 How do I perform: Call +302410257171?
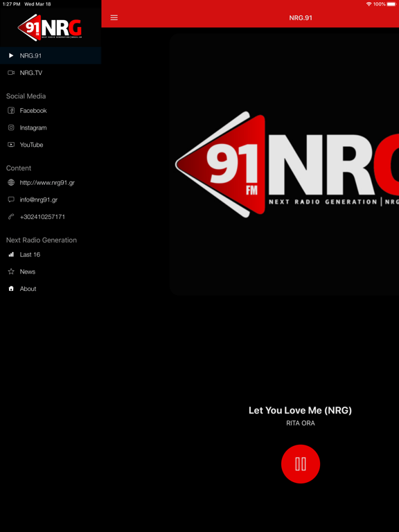click(51, 217)
